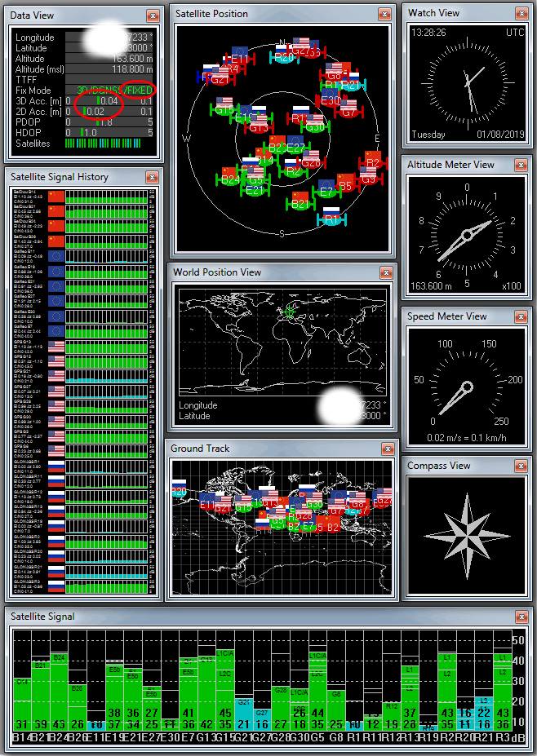537x756 pixels.
Task: Click the Fix Mode value in Data View
Action: pos(114,90)
